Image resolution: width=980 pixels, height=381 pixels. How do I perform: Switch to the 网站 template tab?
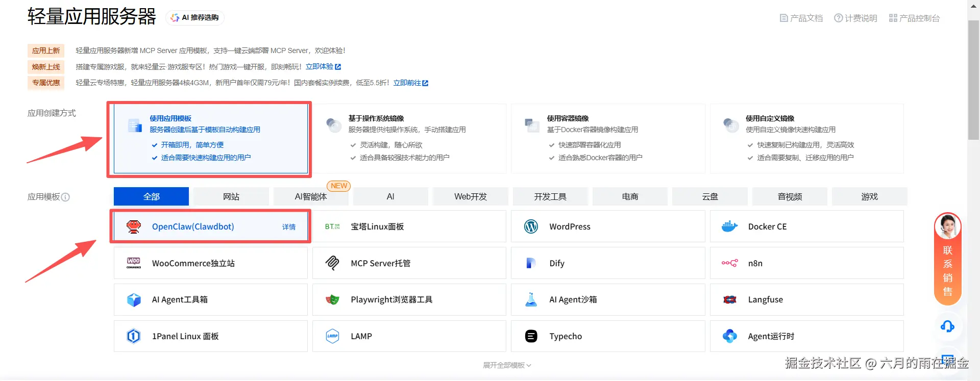tap(231, 196)
